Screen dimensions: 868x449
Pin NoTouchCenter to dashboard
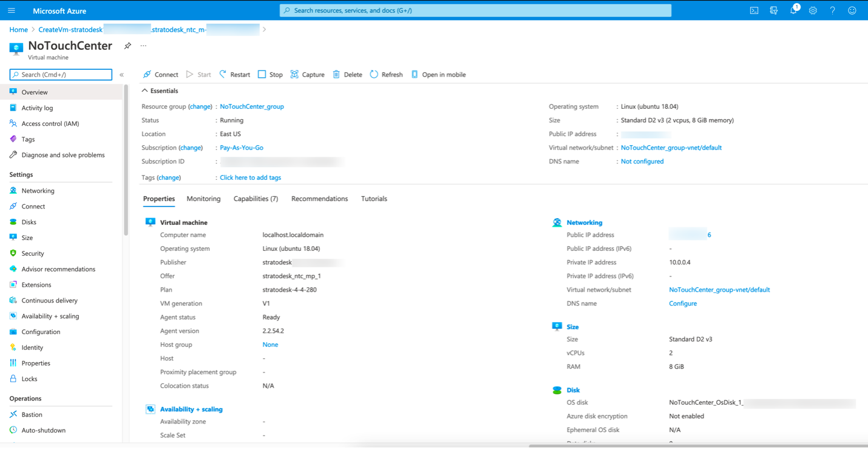(127, 46)
